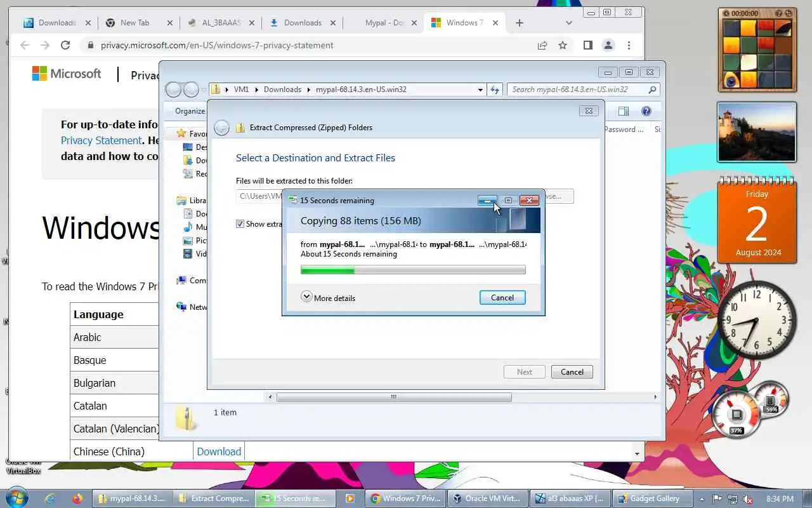Image resolution: width=812 pixels, height=508 pixels.
Task: Click Privacy Statement link on webpage
Action: pyautogui.click(x=101, y=140)
